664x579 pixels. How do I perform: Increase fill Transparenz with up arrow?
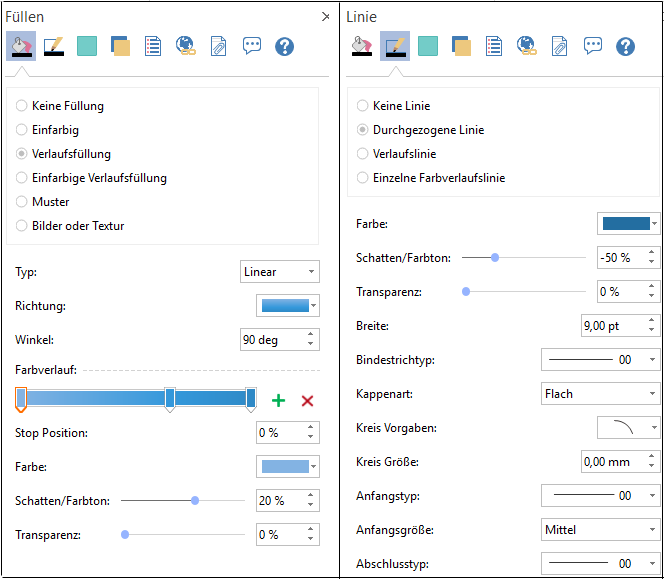311,530
